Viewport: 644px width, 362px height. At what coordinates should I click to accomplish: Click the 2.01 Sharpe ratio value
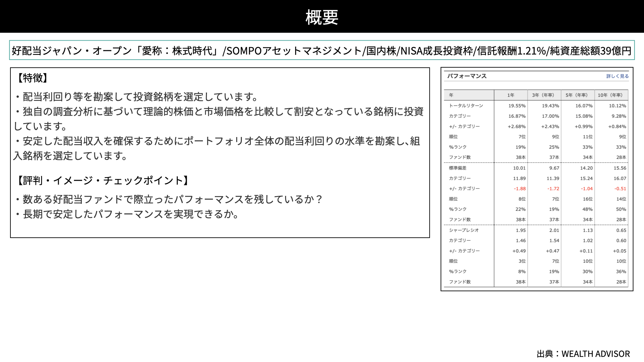554,230
